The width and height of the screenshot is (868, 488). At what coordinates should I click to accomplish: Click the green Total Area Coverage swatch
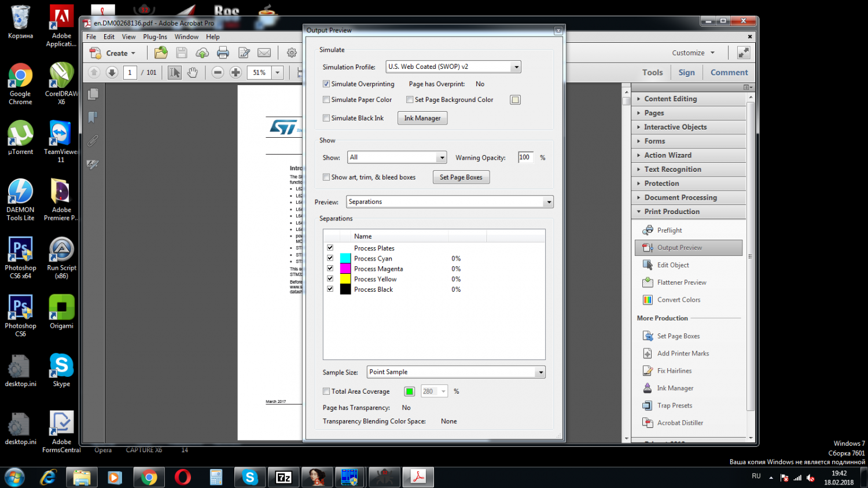(x=410, y=391)
